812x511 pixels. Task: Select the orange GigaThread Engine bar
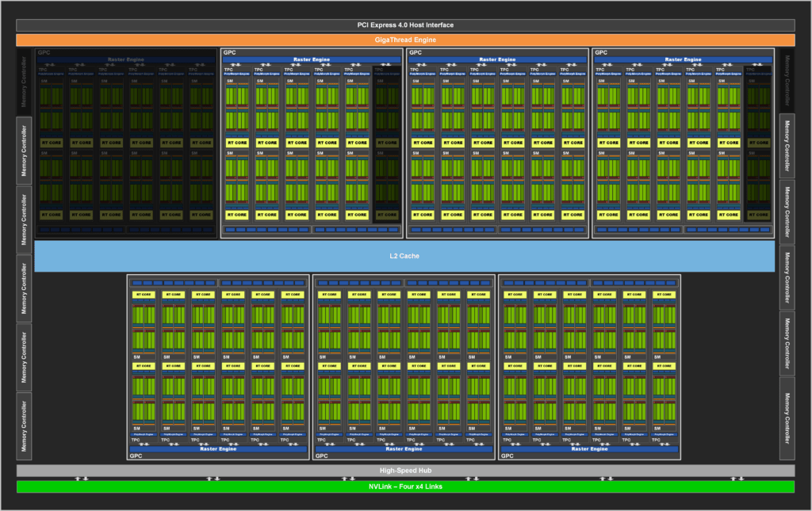405,40
